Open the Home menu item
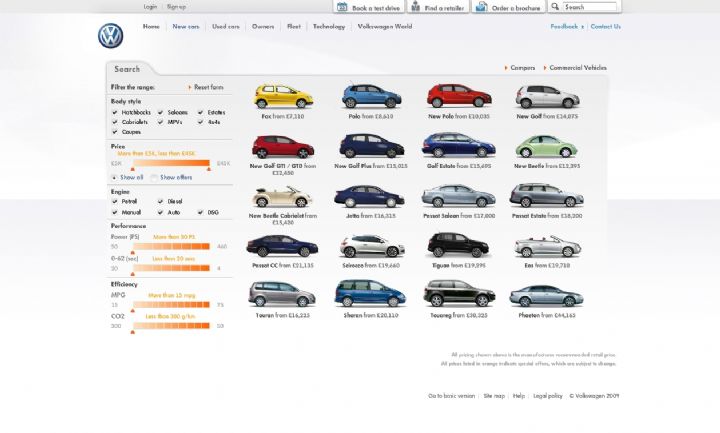Image resolution: width=720 pixels, height=433 pixels. 151,27
